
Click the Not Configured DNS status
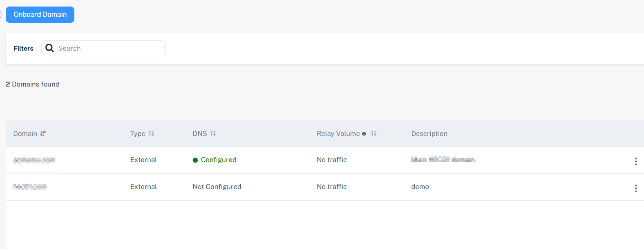coord(217,187)
